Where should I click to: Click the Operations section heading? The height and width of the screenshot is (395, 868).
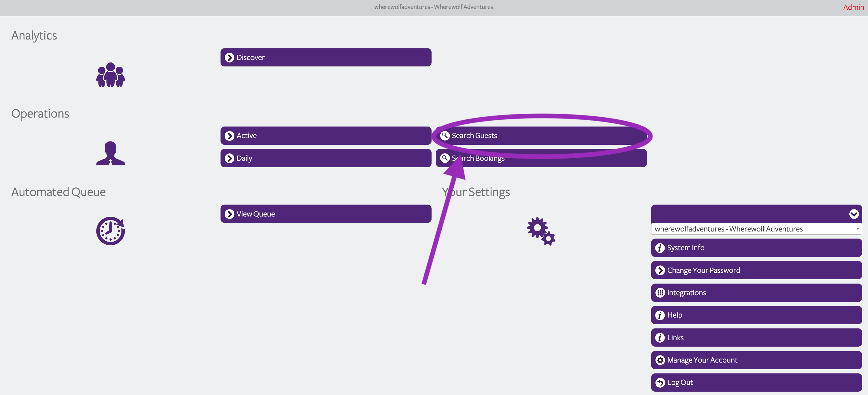[40, 114]
